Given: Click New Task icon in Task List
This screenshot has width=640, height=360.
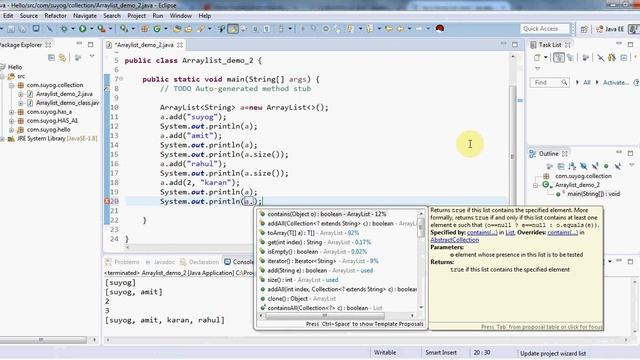Looking at the screenshot, I should pos(537,58).
